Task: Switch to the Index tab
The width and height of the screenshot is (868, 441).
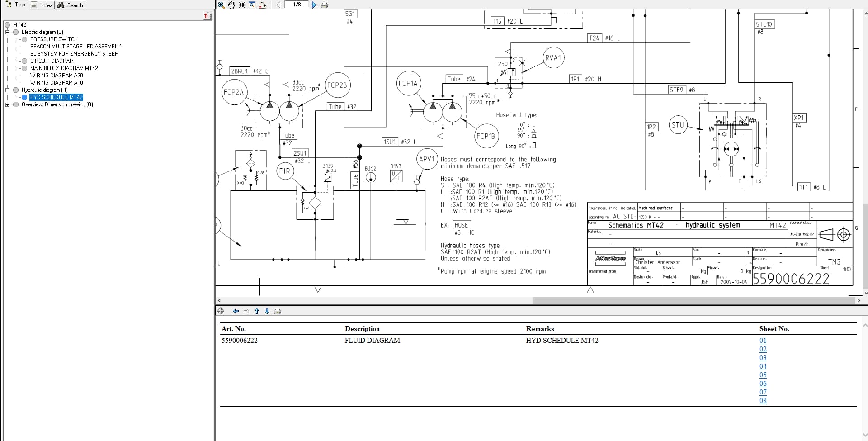Action: pos(42,5)
